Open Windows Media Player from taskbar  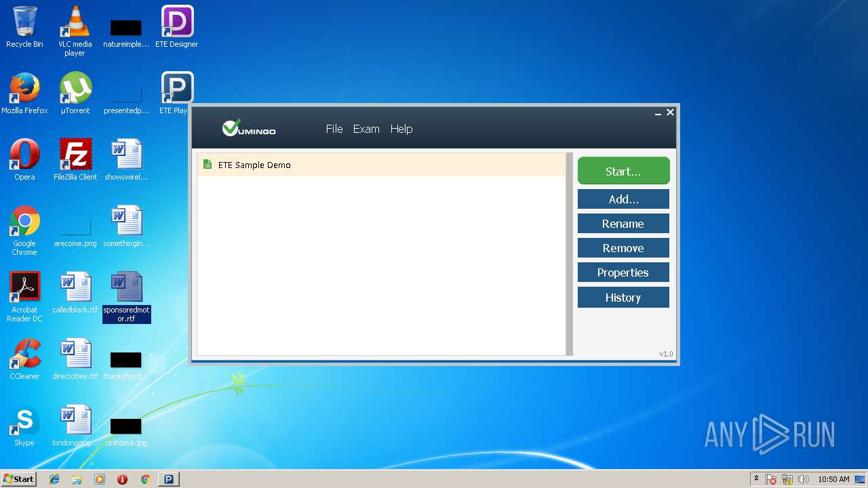[100, 479]
